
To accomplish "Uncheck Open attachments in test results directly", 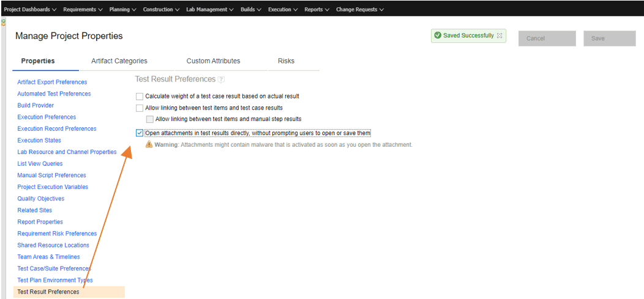I will [x=140, y=133].
